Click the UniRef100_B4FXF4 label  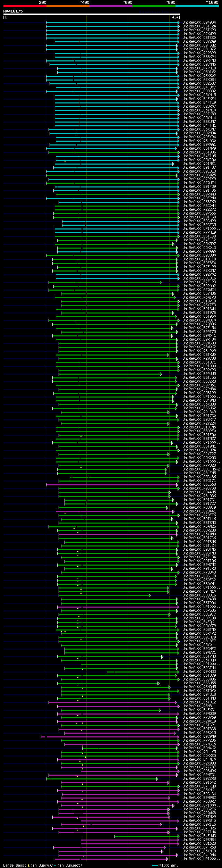click(x=199, y=99)
